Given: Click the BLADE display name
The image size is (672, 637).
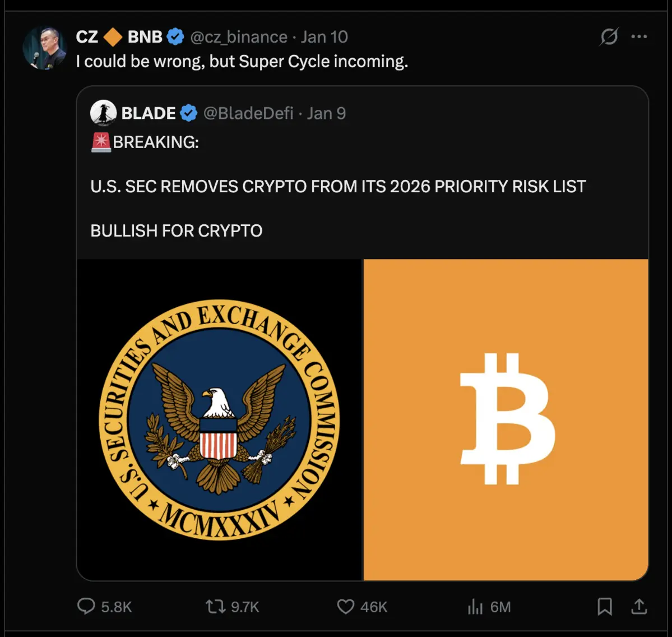Looking at the screenshot, I should (x=149, y=113).
